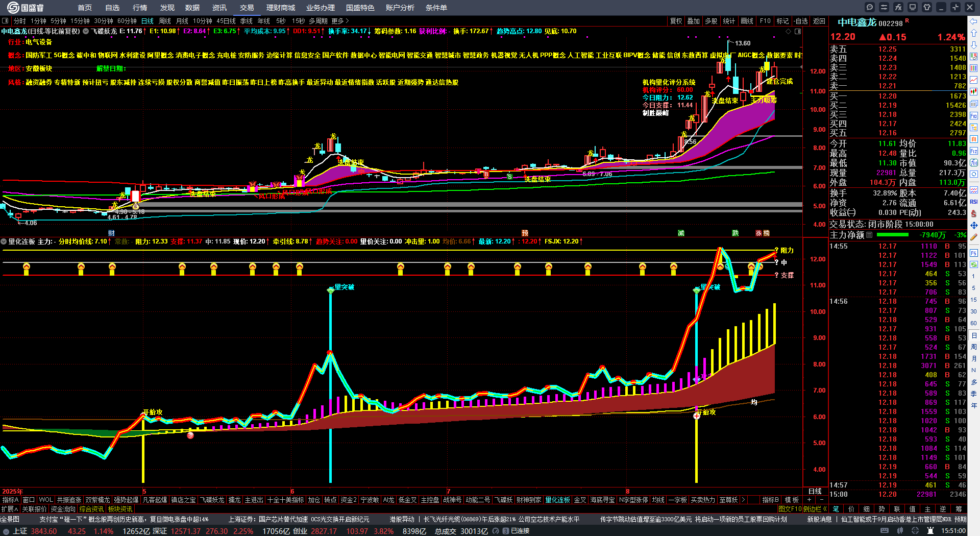Click the down arrow for next stock
The width and height of the screenshot is (980, 536).
974,44
